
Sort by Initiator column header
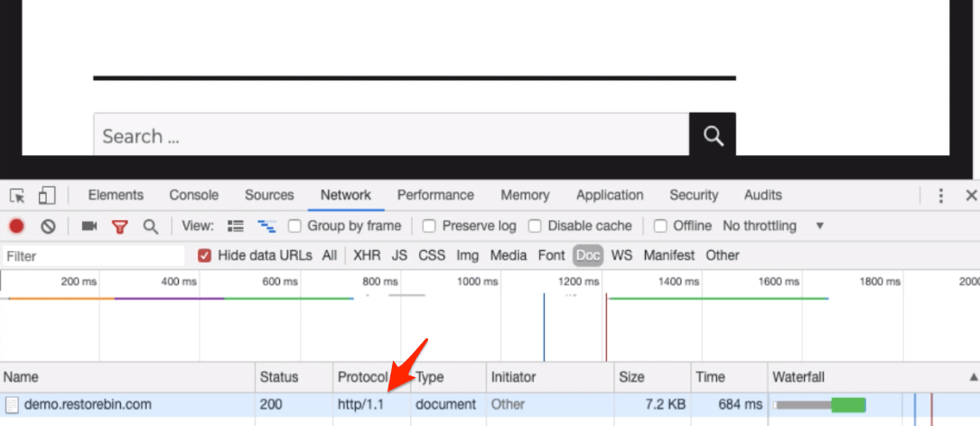tap(550, 377)
